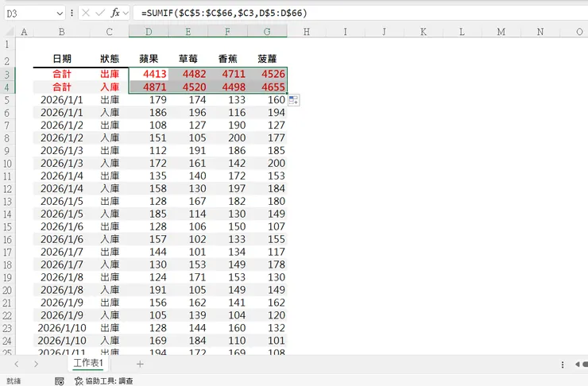The image size is (588, 386).
Task: Open the three-dot sheet options near the scrollbar
Action: (x=563, y=365)
